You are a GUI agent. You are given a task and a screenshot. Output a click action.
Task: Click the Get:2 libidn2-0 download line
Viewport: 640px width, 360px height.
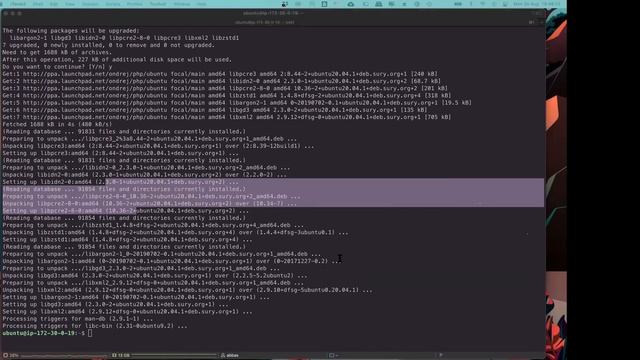221,81
